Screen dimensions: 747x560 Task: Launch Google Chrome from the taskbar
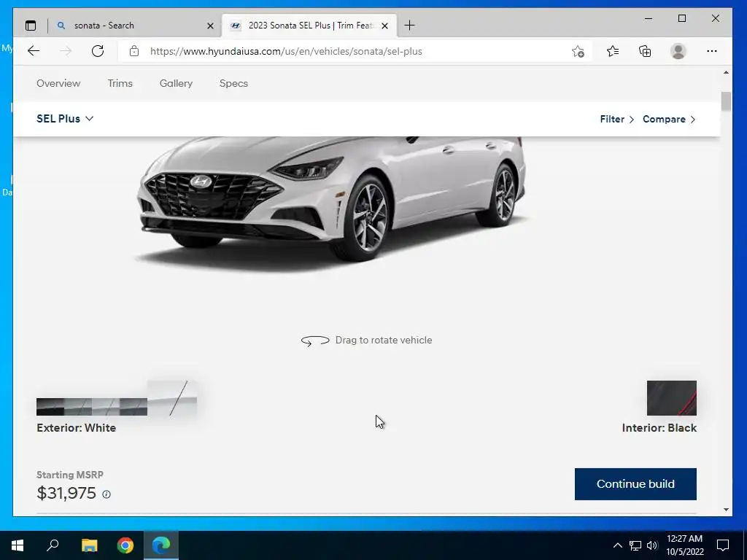(x=125, y=545)
